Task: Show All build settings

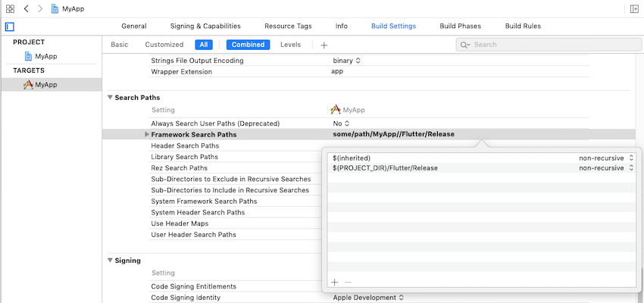Action: [x=204, y=45]
